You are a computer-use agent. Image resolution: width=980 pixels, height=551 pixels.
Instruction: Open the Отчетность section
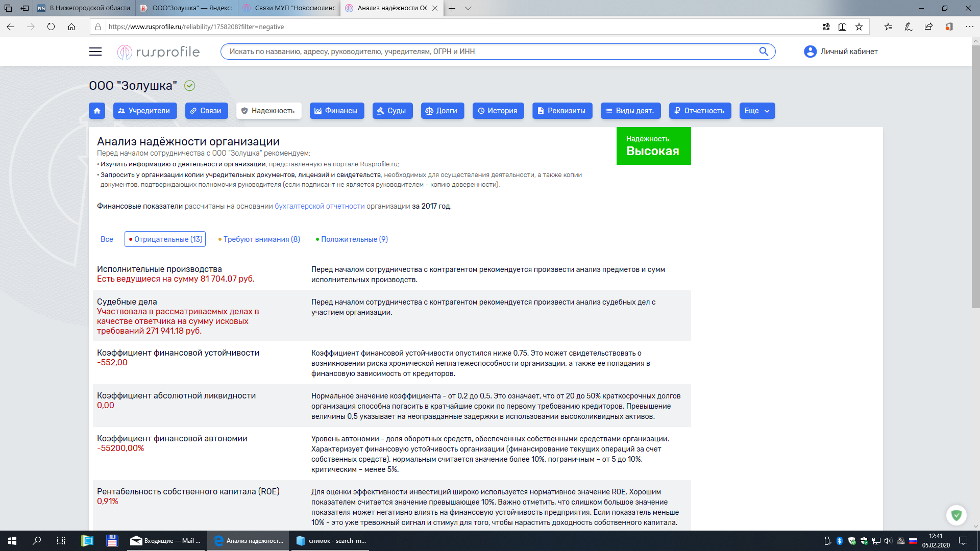(700, 111)
